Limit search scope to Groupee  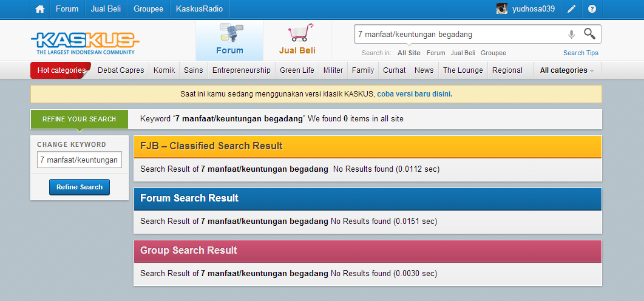click(493, 53)
